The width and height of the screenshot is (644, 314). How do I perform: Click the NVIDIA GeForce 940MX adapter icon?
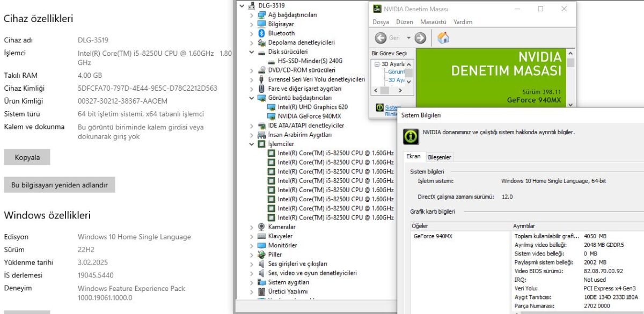[271, 116]
